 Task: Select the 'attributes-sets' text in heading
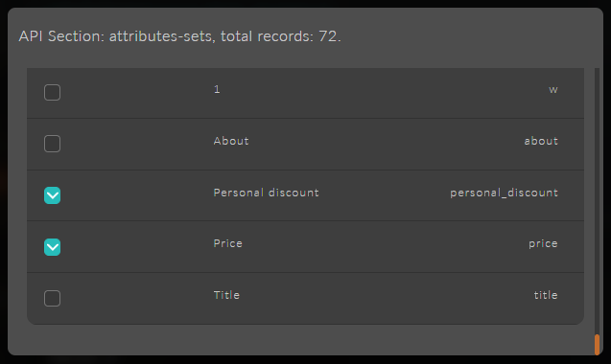click(x=162, y=36)
